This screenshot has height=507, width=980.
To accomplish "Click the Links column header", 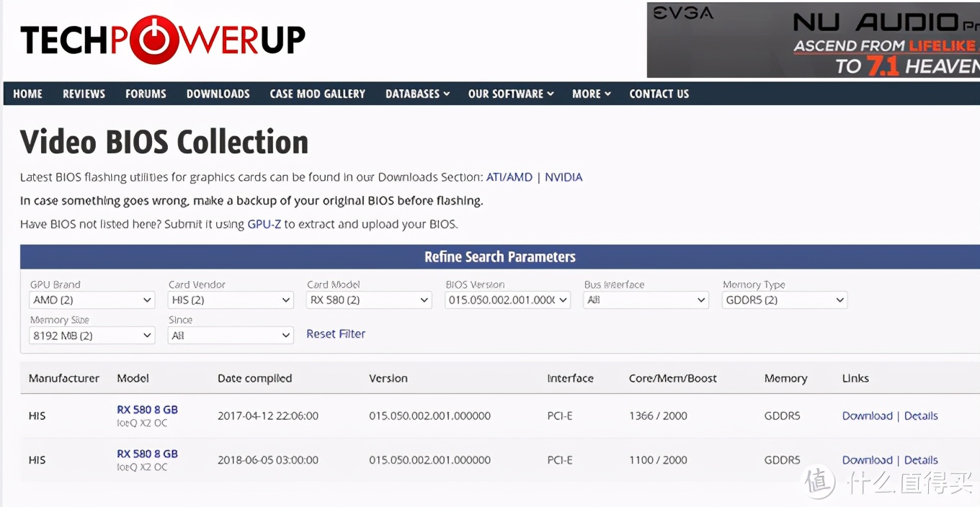I will [x=855, y=378].
